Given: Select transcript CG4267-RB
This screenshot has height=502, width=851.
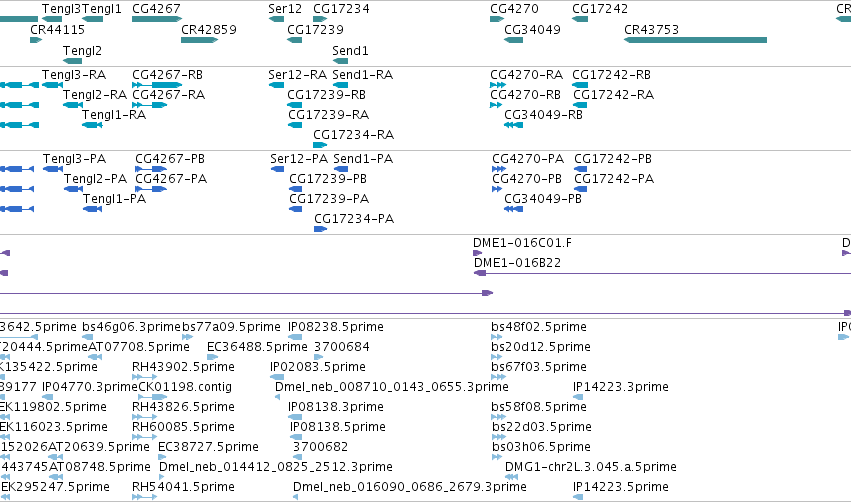Looking at the screenshot, I should pos(167,75).
